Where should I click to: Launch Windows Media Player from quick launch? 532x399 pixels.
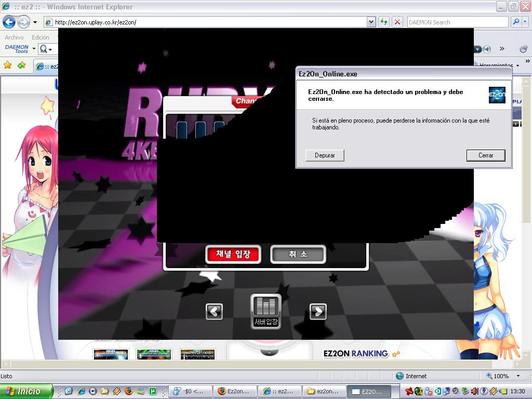[x=93, y=391]
